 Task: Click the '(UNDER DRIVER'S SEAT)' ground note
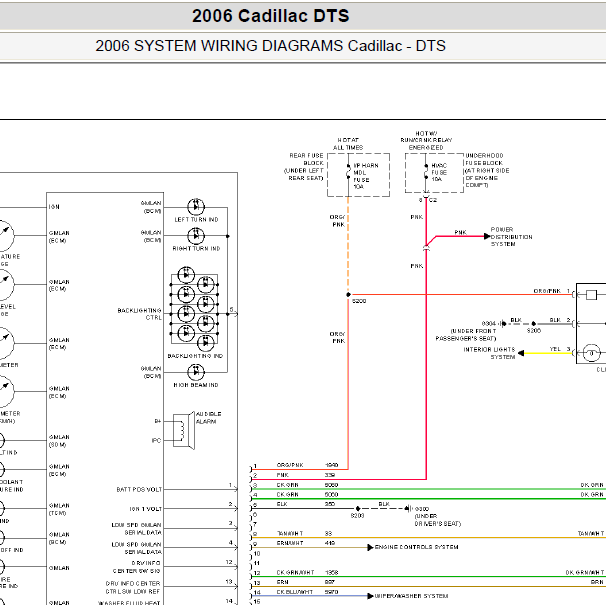coord(437,520)
